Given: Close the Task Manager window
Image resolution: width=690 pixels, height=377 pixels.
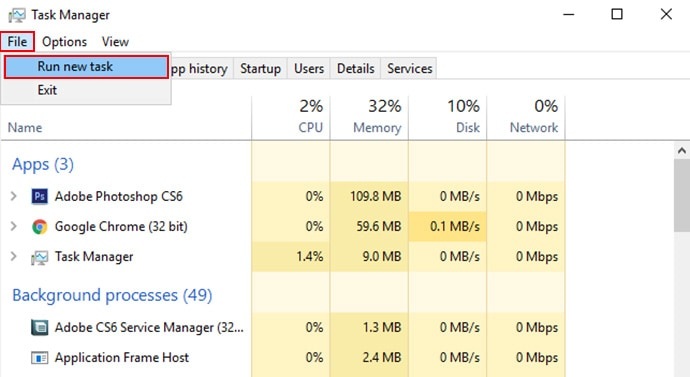Looking at the screenshot, I should tap(666, 15).
